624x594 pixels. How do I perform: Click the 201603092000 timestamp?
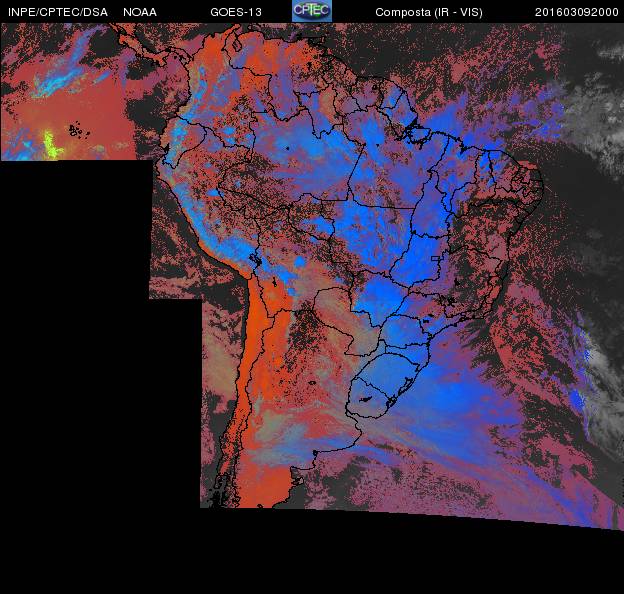[x=577, y=12]
